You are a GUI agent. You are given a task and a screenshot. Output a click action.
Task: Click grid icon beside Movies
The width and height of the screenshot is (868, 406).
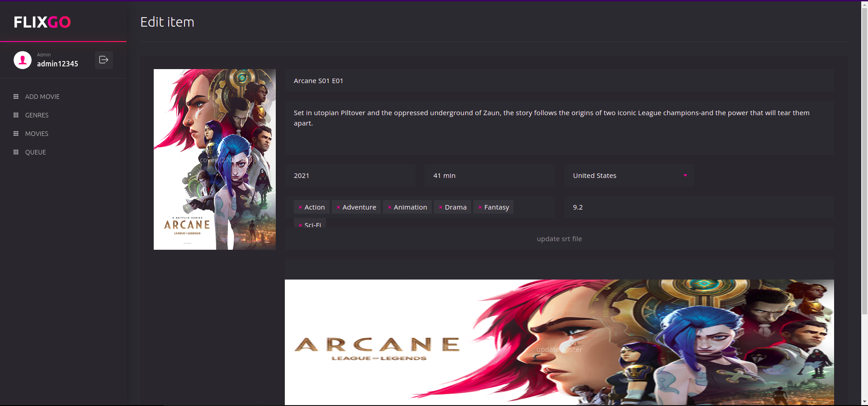(x=16, y=134)
